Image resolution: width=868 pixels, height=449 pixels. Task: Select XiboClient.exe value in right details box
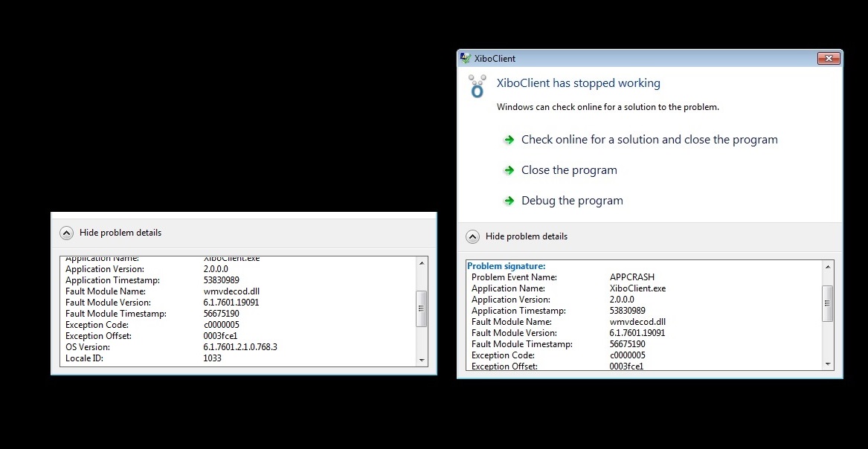point(637,288)
